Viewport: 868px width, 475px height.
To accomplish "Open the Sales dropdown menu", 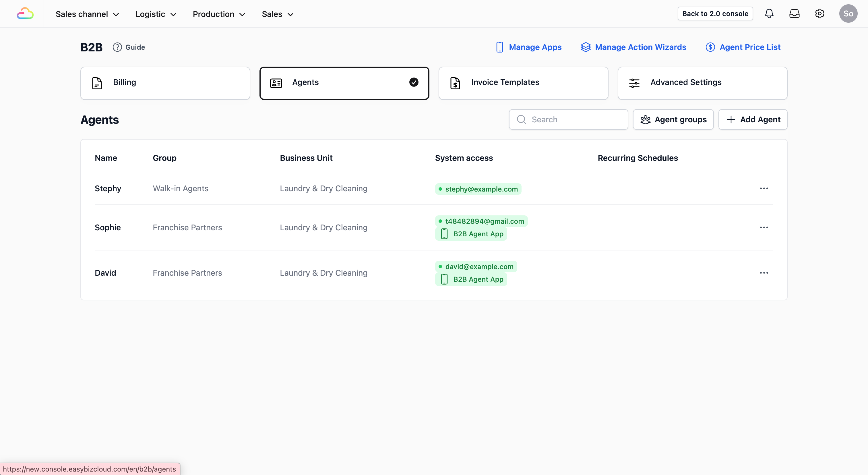I will (x=277, y=14).
